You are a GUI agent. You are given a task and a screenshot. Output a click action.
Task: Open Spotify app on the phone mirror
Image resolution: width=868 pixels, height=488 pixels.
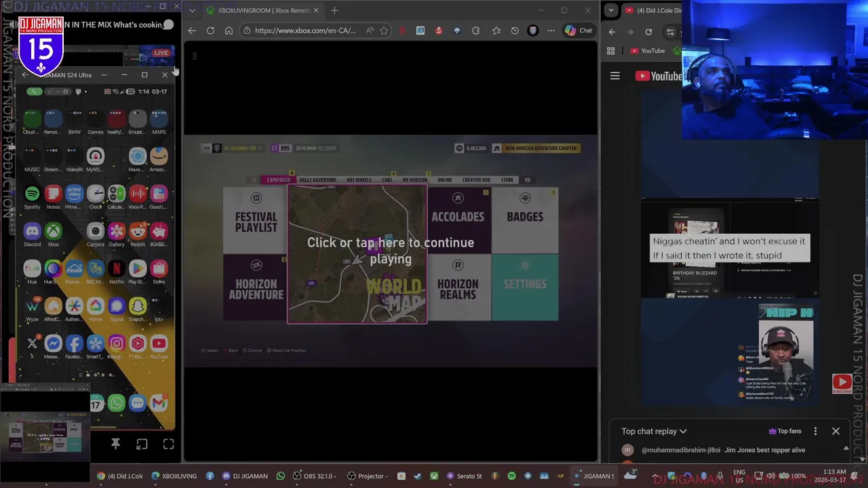click(32, 195)
